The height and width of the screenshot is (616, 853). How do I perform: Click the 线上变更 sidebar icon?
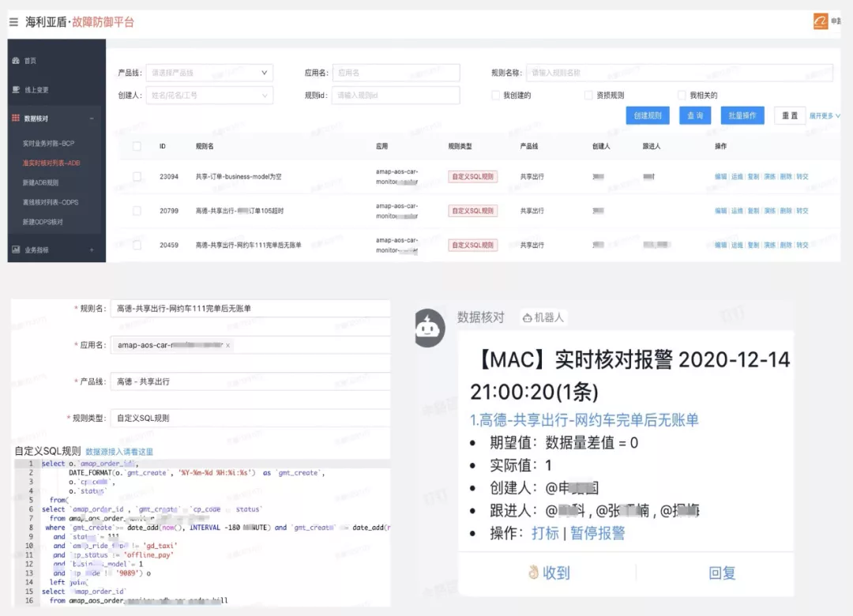point(16,90)
